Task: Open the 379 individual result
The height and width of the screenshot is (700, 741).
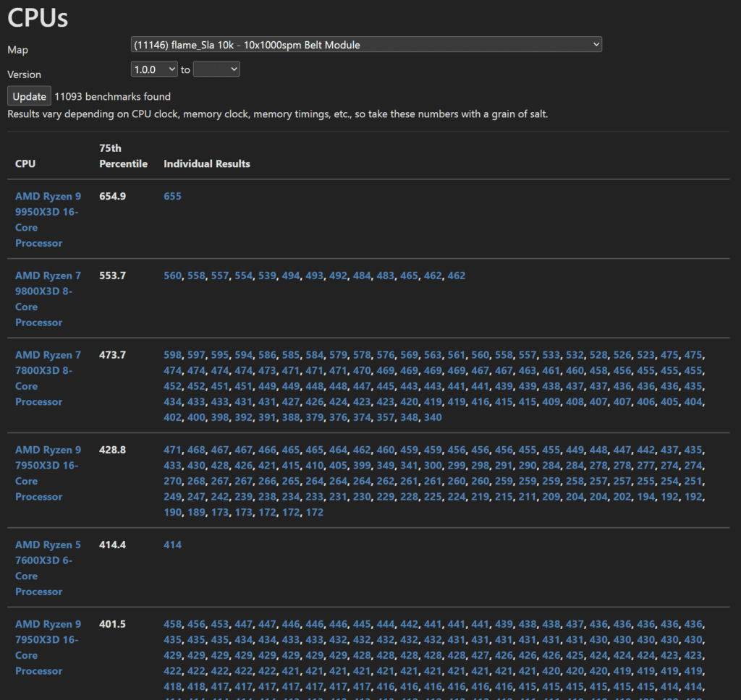Action: pyautogui.click(x=314, y=417)
